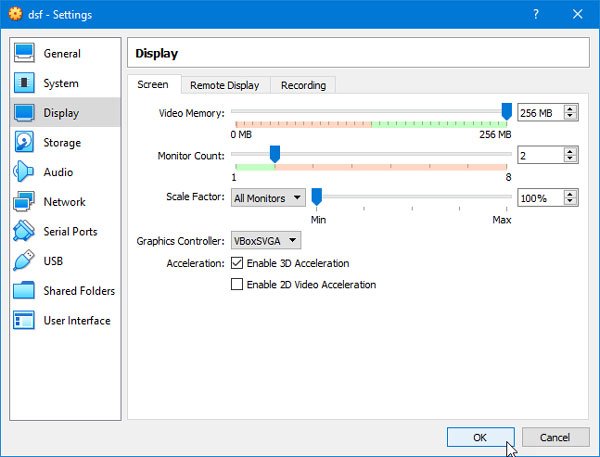Click the Monitor Count value field
Screen dimensions: 600x457
coord(539,156)
